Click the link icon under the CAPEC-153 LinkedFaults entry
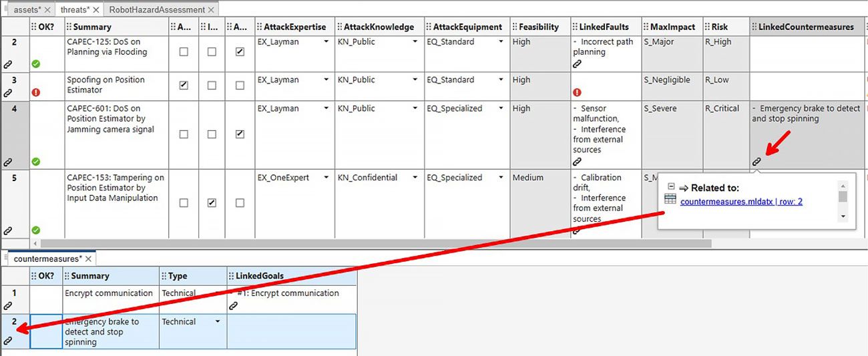868x356 pixels. pyautogui.click(x=578, y=230)
